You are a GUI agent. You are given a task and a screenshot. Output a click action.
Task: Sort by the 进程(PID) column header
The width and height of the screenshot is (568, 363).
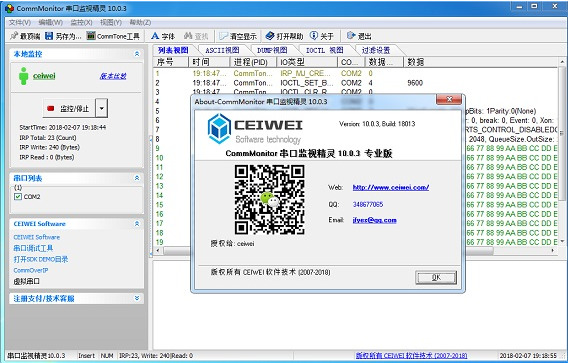[253, 62]
